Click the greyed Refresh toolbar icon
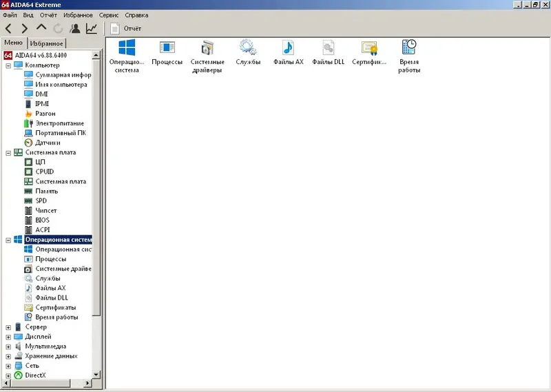The height and width of the screenshot is (392, 551). (58, 28)
